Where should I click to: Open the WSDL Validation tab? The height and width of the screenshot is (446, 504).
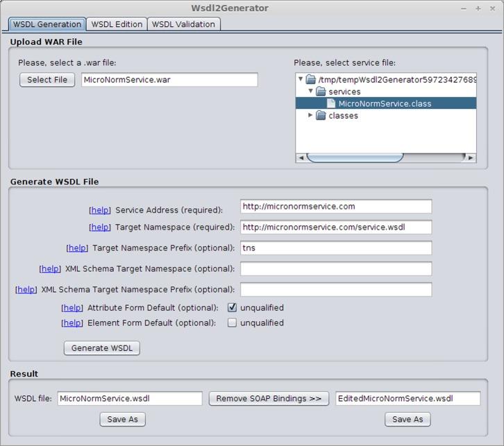[x=184, y=24]
